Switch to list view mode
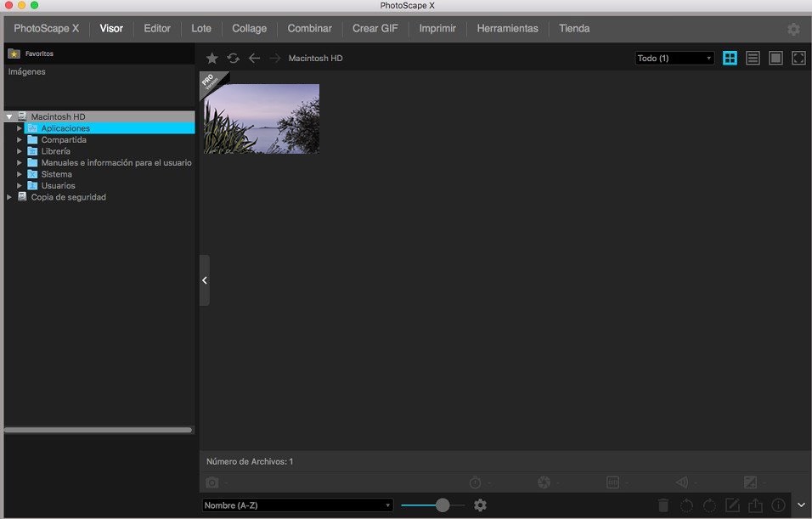The height and width of the screenshot is (519, 812). point(753,58)
